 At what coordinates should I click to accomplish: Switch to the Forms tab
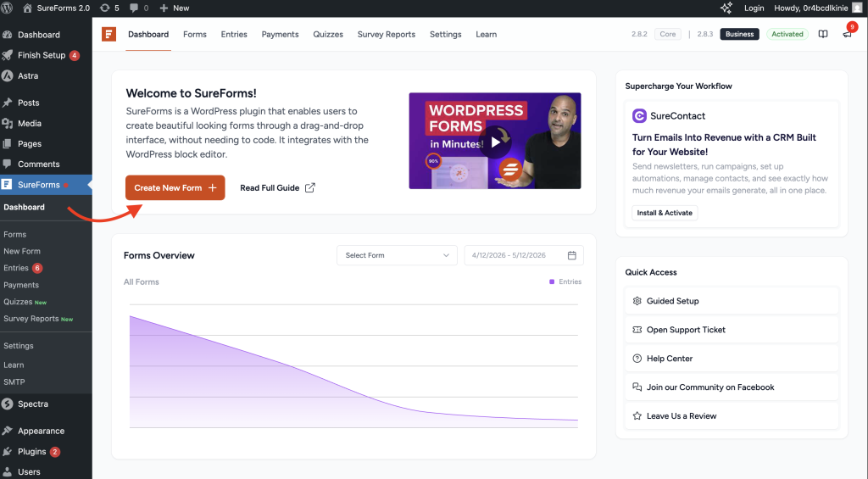point(195,34)
